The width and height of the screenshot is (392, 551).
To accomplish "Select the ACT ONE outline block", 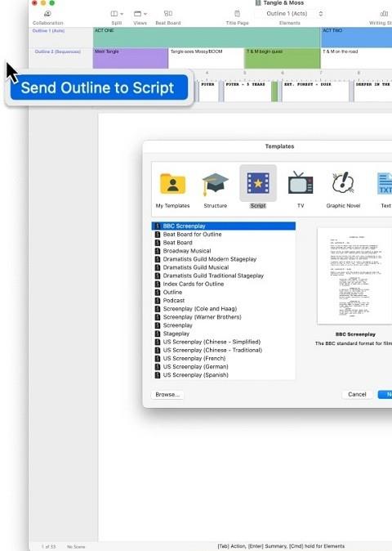I will point(207,38).
